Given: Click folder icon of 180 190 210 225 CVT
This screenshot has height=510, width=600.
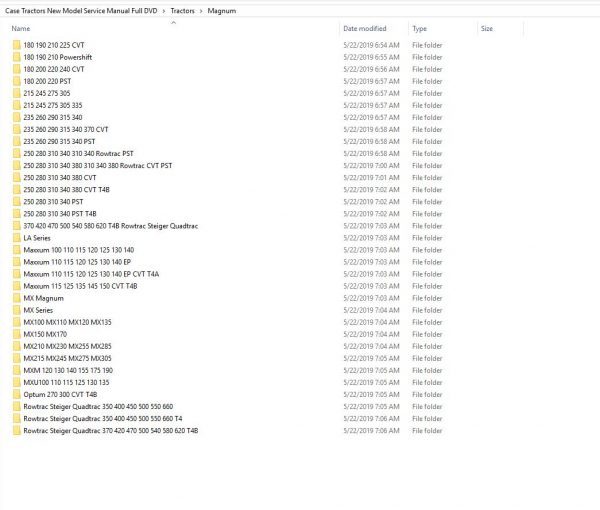Looking at the screenshot, I should [x=16, y=45].
